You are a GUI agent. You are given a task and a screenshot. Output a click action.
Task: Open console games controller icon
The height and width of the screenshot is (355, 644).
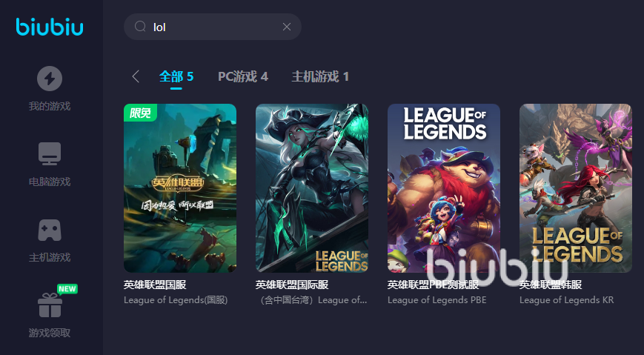[50, 230]
